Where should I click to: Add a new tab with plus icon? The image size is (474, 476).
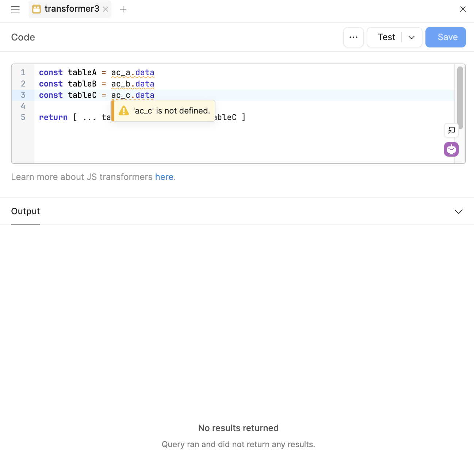[123, 9]
